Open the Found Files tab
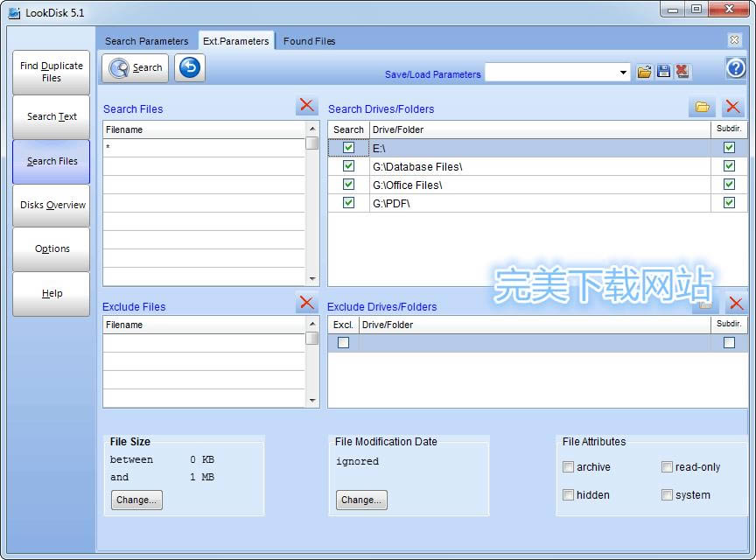 click(309, 41)
